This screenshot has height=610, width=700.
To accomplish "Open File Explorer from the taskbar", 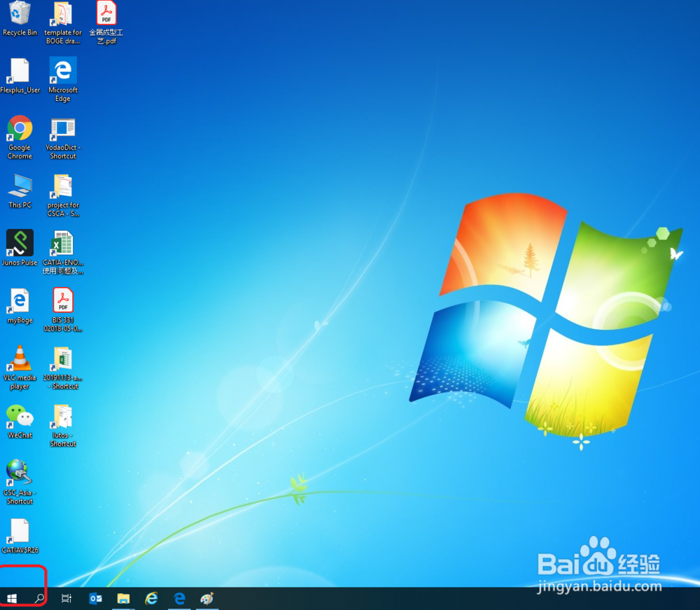I will (123, 598).
